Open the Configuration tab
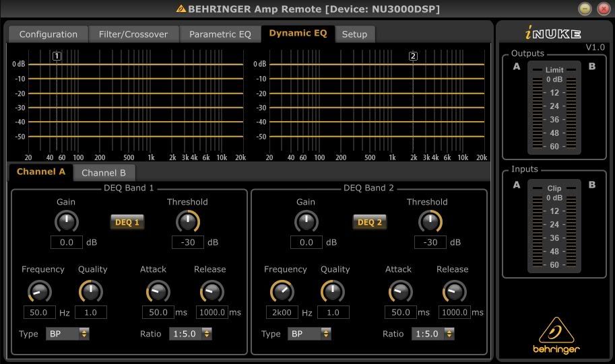The width and height of the screenshot is (615, 364). coord(48,34)
